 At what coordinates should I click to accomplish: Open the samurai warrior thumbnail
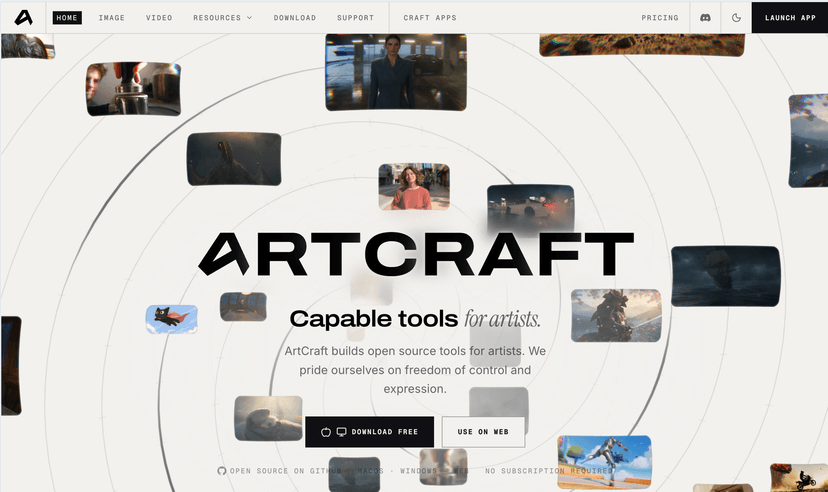[616, 315]
